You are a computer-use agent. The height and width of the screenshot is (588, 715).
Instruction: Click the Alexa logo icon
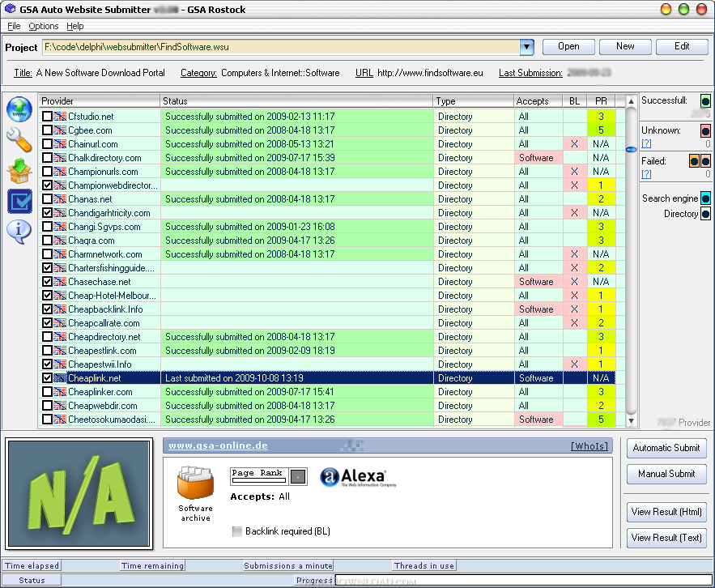point(352,477)
